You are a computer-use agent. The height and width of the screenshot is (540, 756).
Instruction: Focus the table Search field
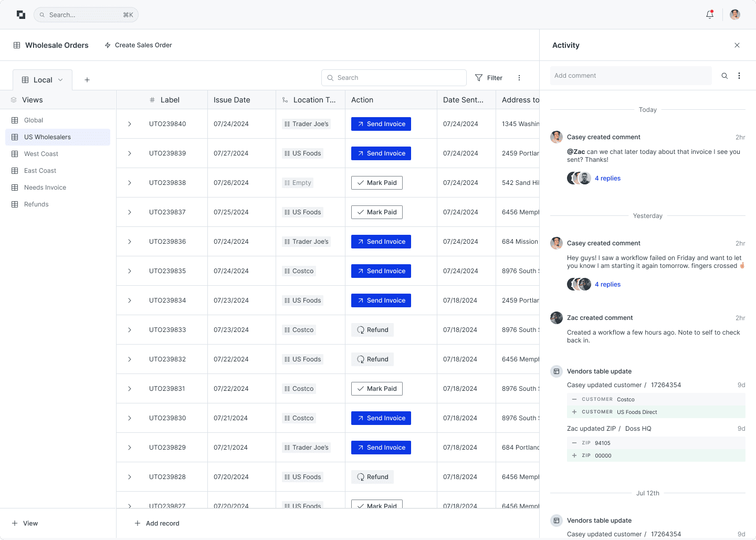(x=394, y=78)
